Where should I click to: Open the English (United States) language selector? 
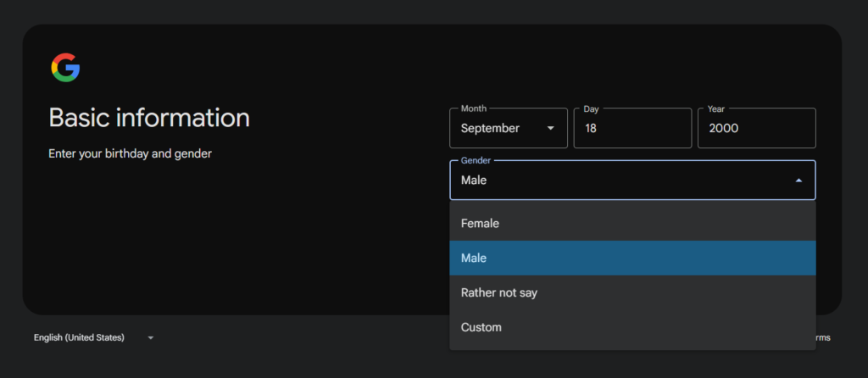(79, 337)
